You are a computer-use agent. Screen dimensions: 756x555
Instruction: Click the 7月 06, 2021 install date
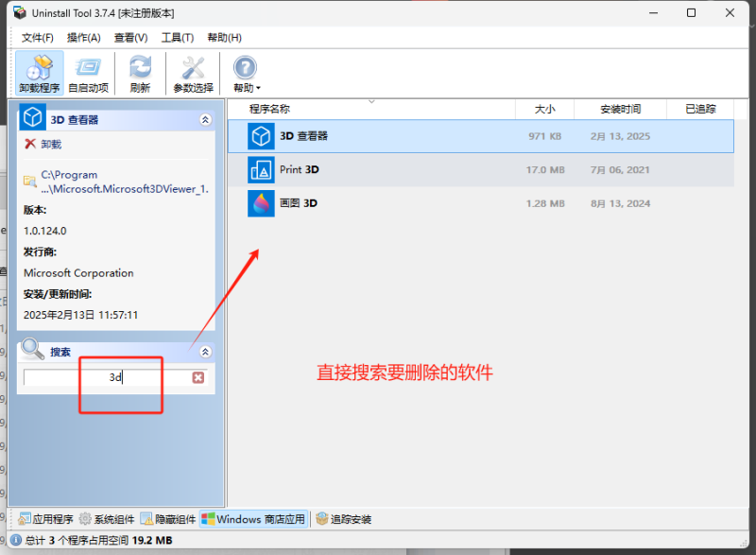click(621, 170)
